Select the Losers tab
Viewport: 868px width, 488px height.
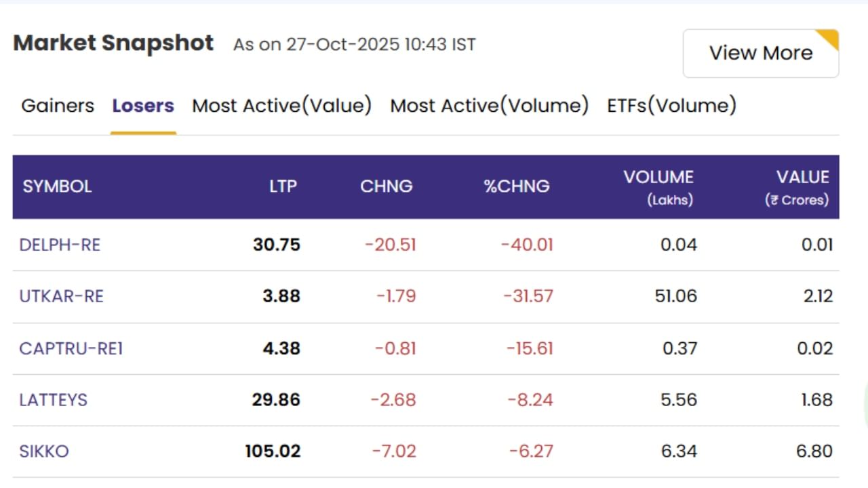143,106
